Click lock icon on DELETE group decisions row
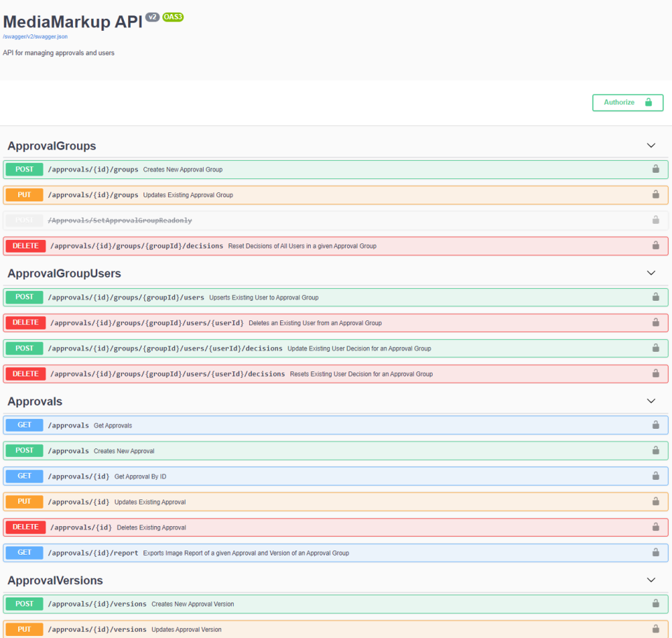This screenshot has height=638, width=672. click(x=655, y=246)
